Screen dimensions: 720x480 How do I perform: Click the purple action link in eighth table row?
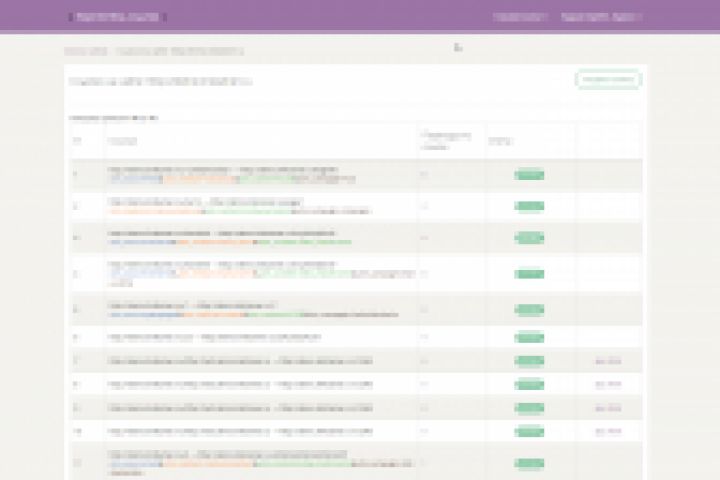pyautogui.click(x=608, y=384)
